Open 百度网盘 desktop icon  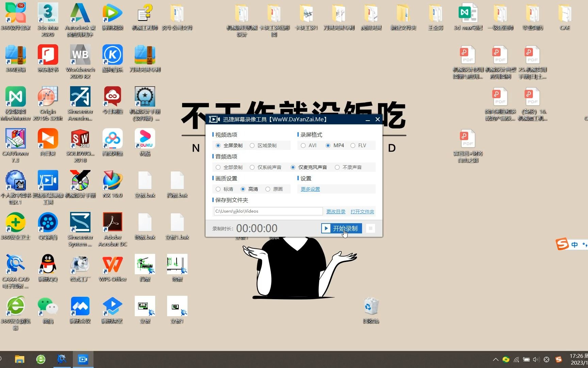click(x=113, y=142)
